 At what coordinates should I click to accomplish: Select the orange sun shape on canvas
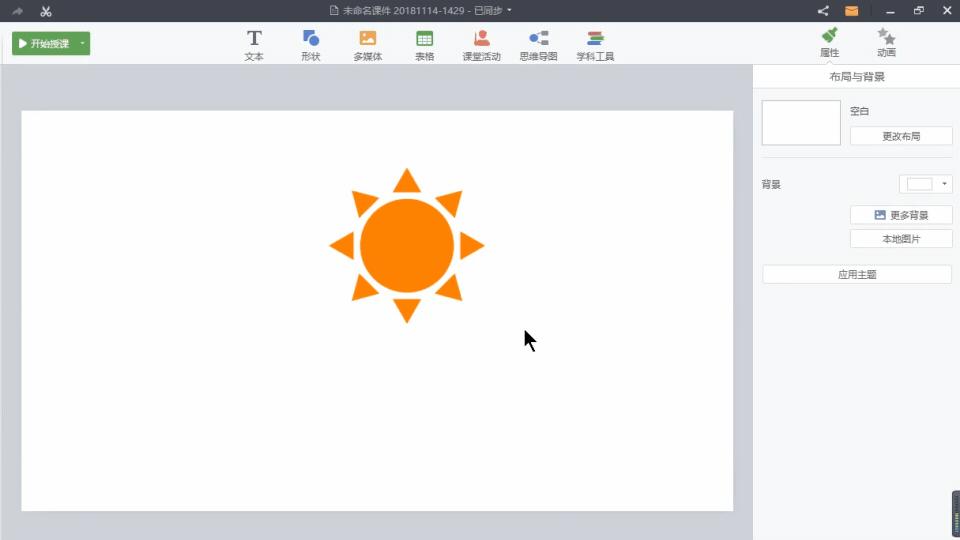406,246
